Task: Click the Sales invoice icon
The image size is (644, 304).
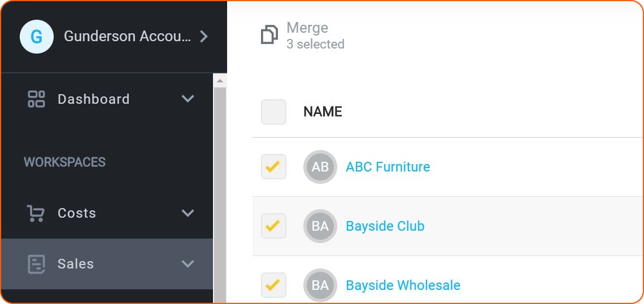Action: [36, 264]
